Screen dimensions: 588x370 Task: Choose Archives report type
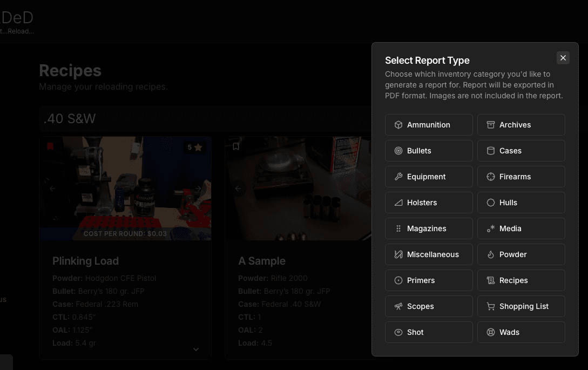click(x=521, y=125)
